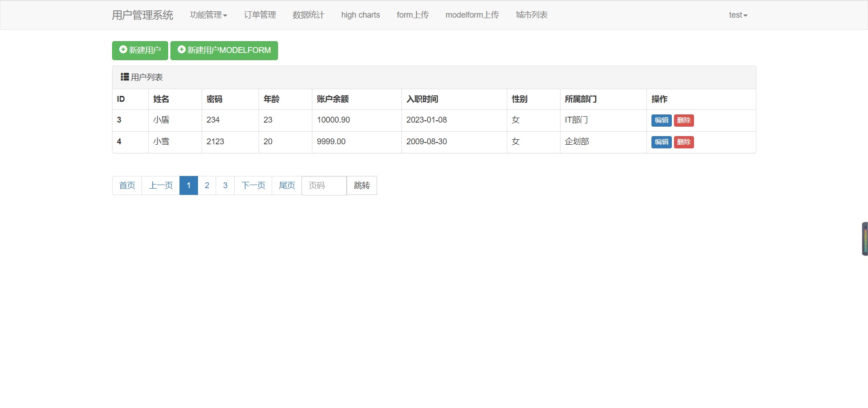868x408 pixels.
Task: Switch to the high charts page
Action: tap(360, 14)
